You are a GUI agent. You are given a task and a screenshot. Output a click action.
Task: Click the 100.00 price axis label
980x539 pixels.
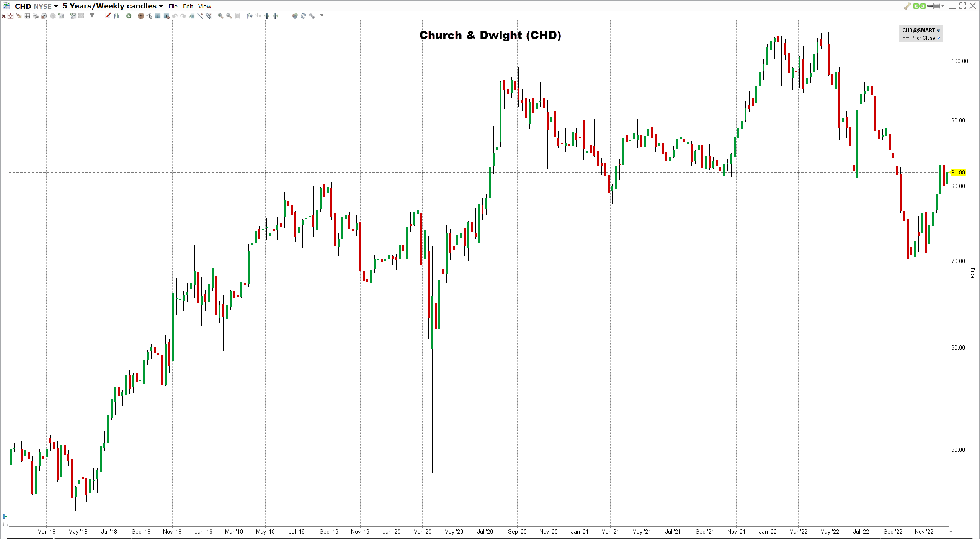pyautogui.click(x=960, y=61)
